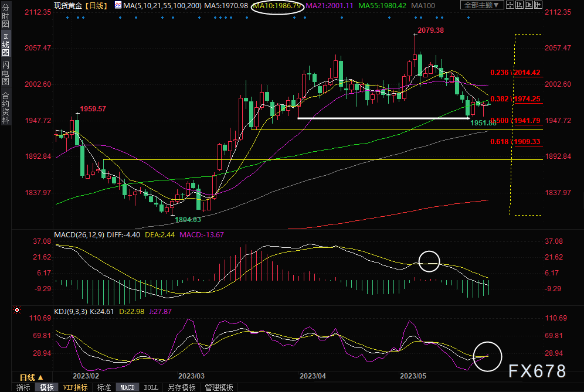Click the MA indicator icon beside the title
Image resolution: width=584 pixels, height=392 pixels.
[118, 5]
